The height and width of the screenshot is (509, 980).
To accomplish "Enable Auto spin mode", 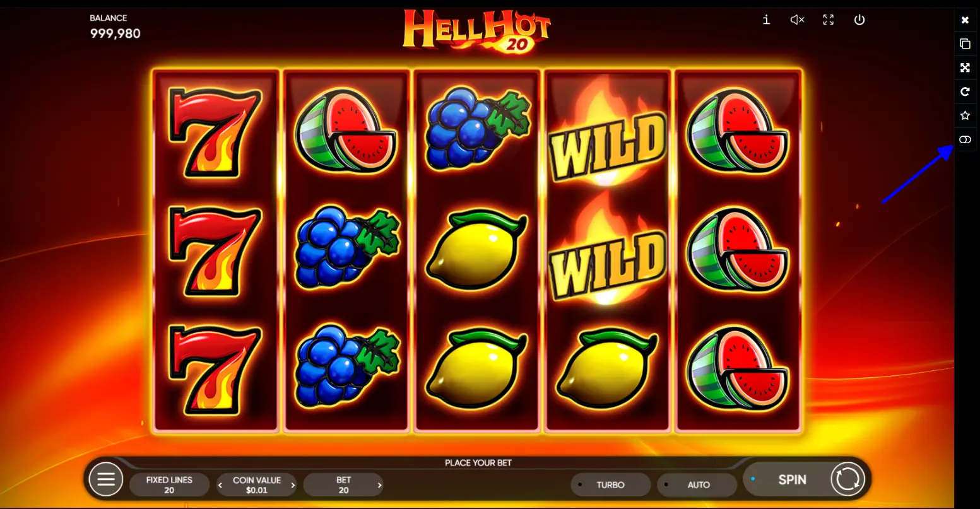I will [697, 484].
